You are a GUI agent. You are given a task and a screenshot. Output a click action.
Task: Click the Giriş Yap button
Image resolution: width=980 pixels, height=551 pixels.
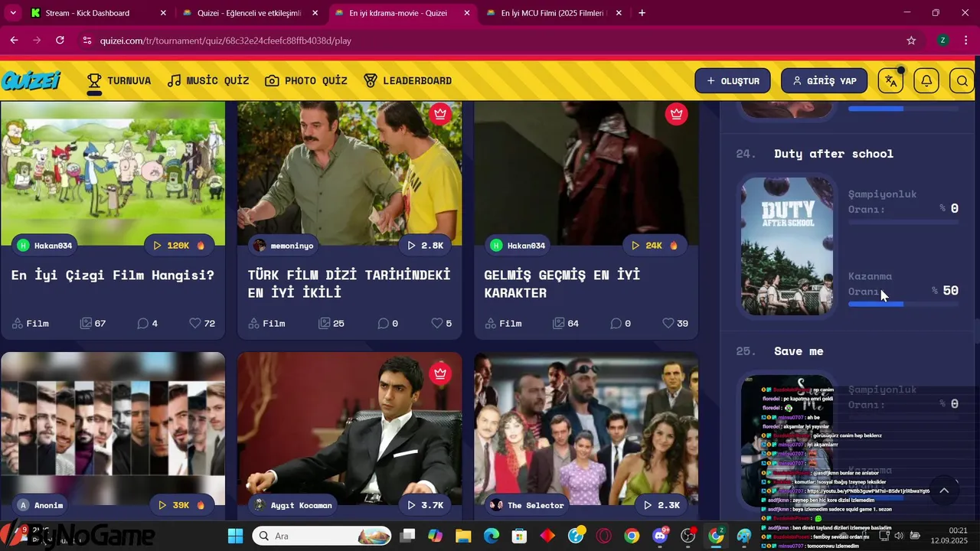(824, 80)
